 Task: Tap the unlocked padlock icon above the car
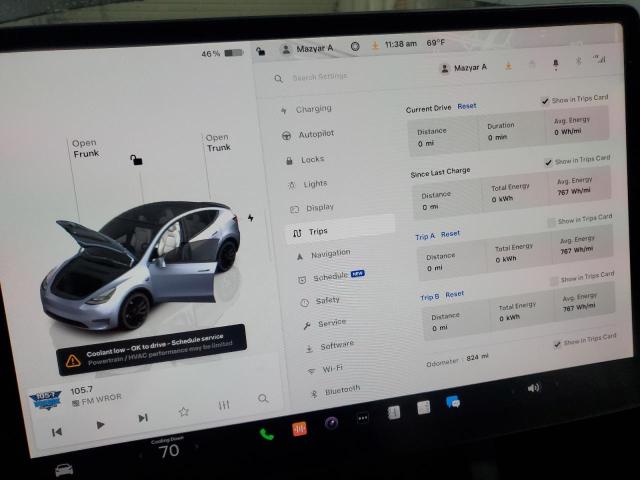pos(136,160)
